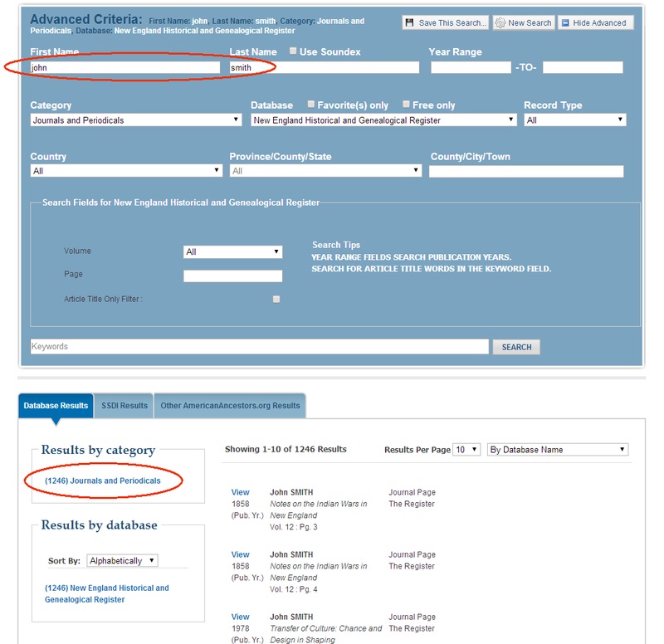
Task: Click the 'Results by database' heading
Action: 99,525
